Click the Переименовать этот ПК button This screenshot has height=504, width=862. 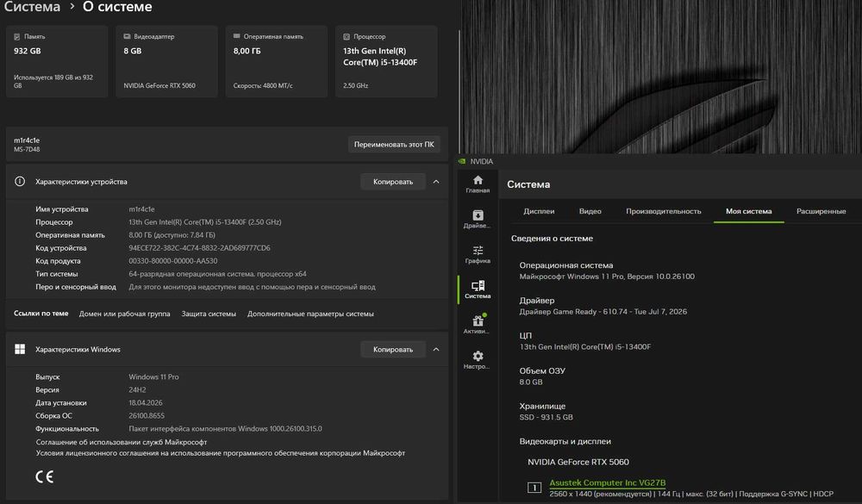tap(394, 145)
